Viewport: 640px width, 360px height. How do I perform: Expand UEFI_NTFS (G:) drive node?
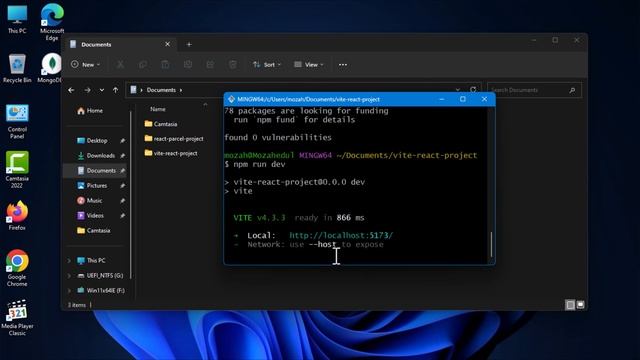pyautogui.click(x=69, y=276)
